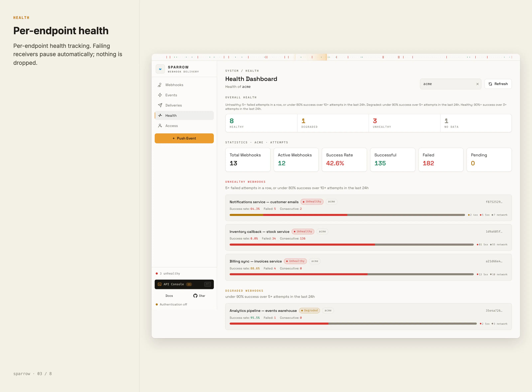Click the Unhealthy badge on Notifications service

pyautogui.click(x=312, y=202)
